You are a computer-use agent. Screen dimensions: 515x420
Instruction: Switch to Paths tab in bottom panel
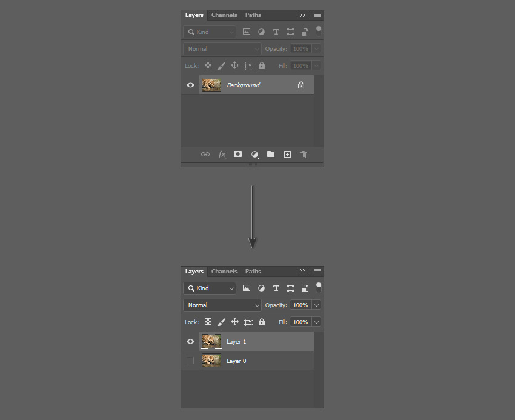coord(253,272)
